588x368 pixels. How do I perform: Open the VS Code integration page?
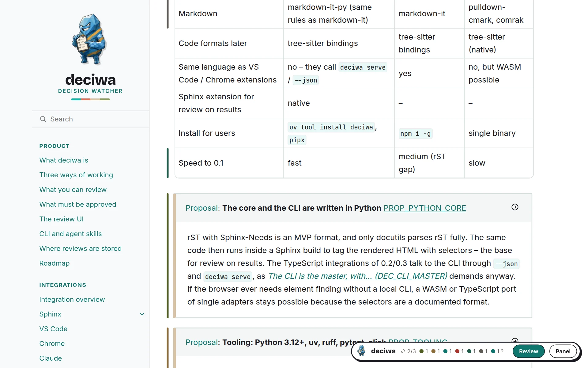(53, 329)
